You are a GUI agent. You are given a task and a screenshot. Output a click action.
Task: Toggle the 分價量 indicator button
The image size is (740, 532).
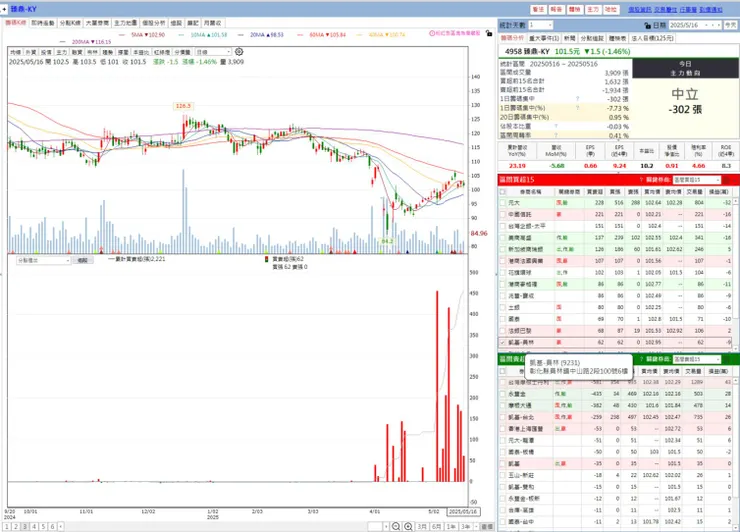[182, 52]
